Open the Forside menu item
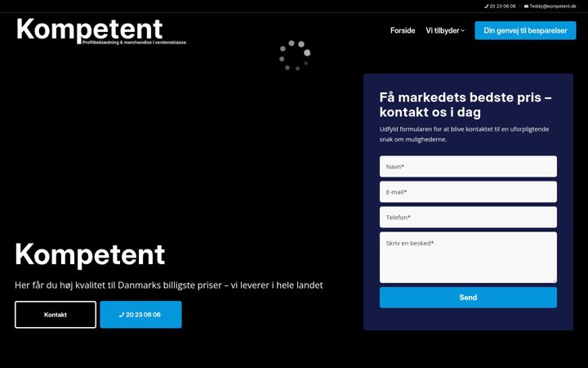Image resolution: width=588 pixels, height=368 pixels. coord(403,30)
